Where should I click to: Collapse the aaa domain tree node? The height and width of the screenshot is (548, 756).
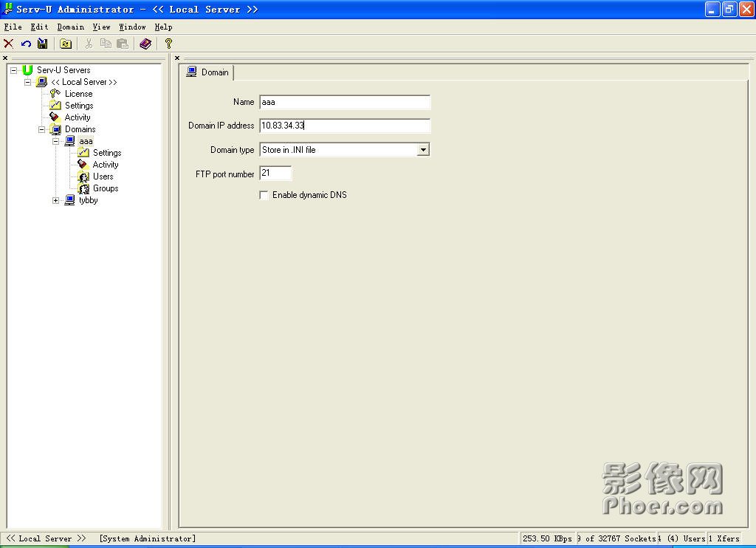(56, 141)
